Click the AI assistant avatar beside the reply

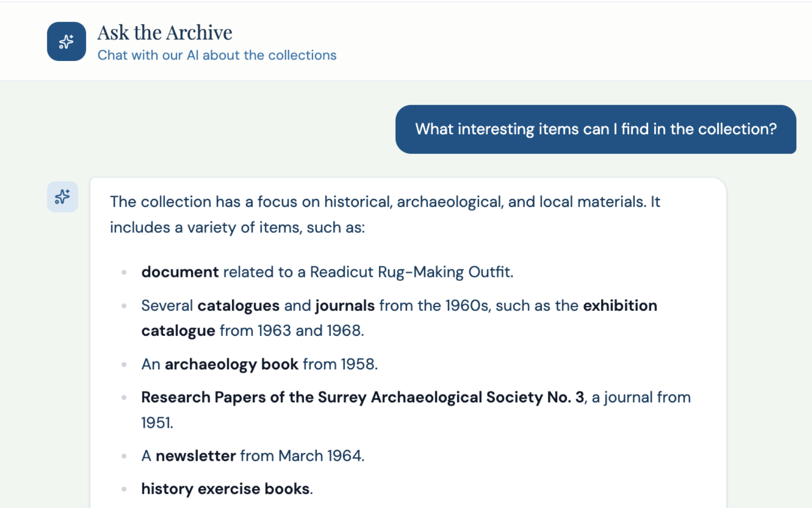tap(62, 197)
